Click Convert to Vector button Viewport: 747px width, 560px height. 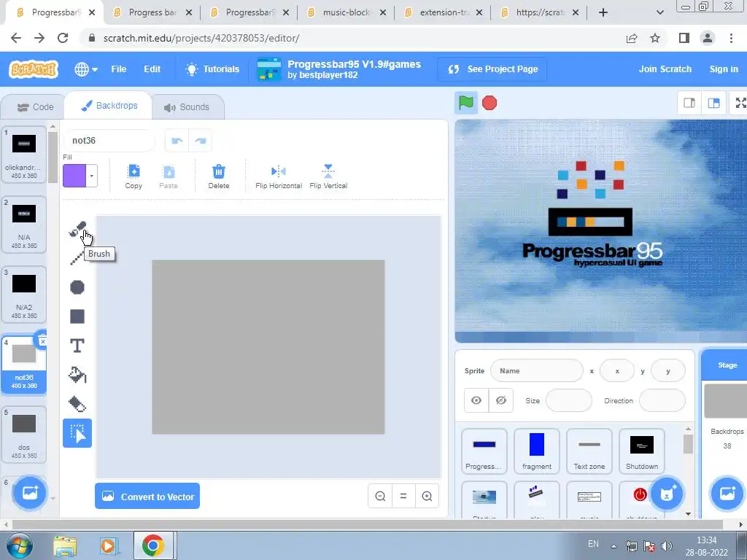pyautogui.click(x=147, y=496)
